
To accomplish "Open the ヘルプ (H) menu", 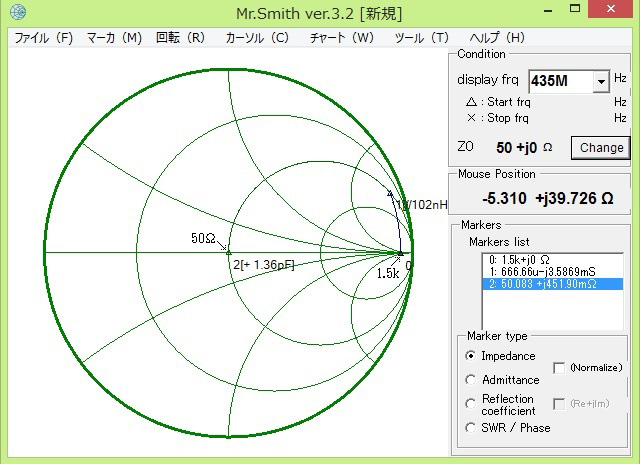I will point(497,38).
